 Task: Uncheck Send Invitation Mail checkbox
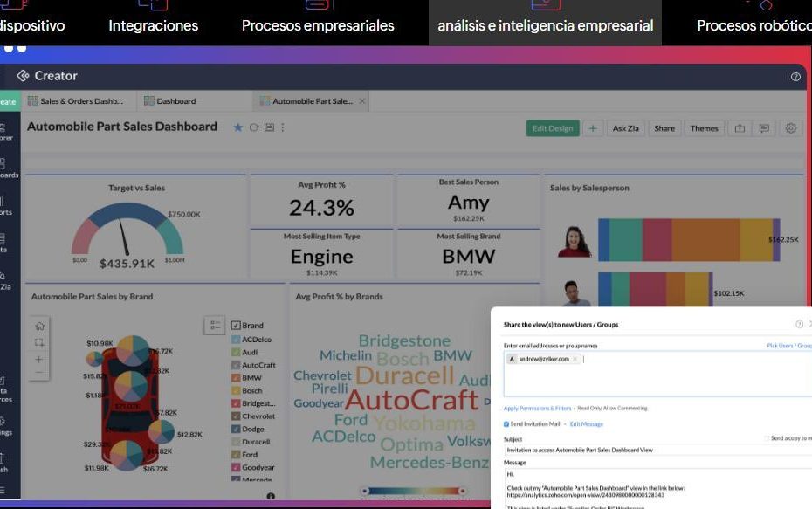point(506,424)
